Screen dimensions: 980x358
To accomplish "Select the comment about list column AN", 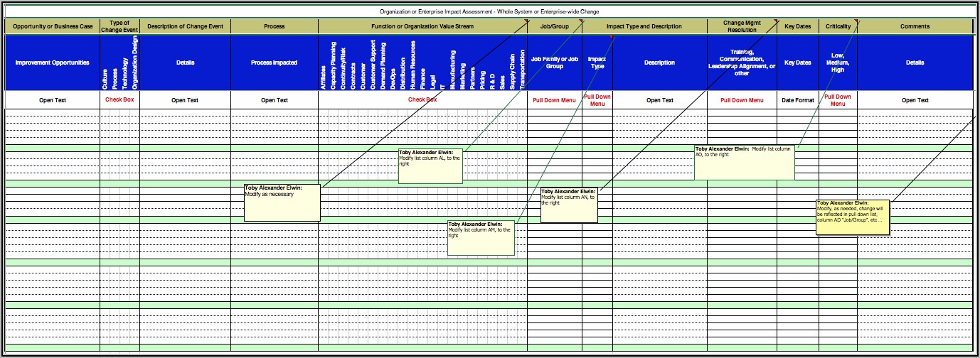I will tap(569, 205).
